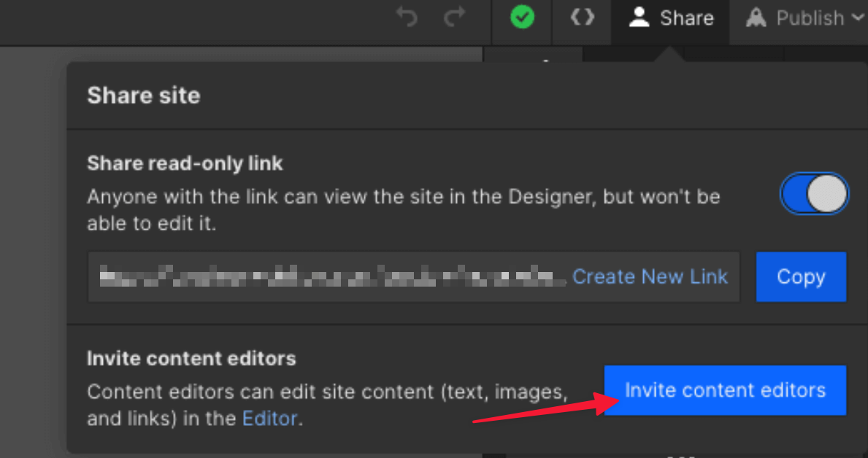Click the Create New Link link

tap(650, 276)
